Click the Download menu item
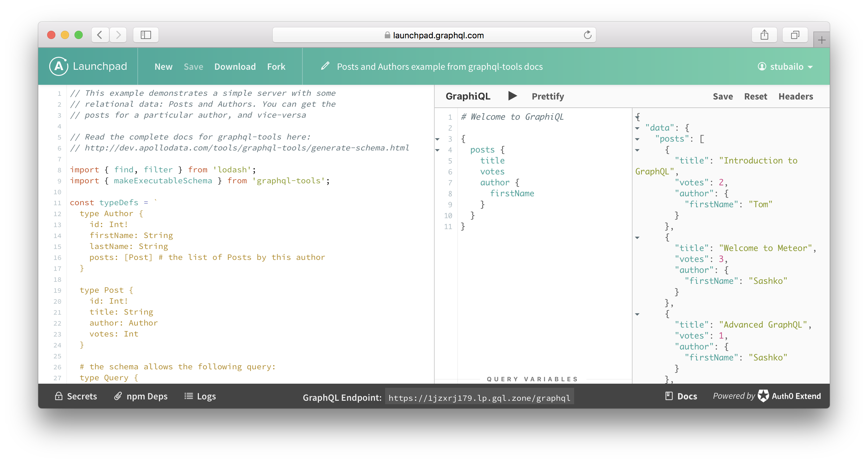The width and height of the screenshot is (868, 463). 235,66
